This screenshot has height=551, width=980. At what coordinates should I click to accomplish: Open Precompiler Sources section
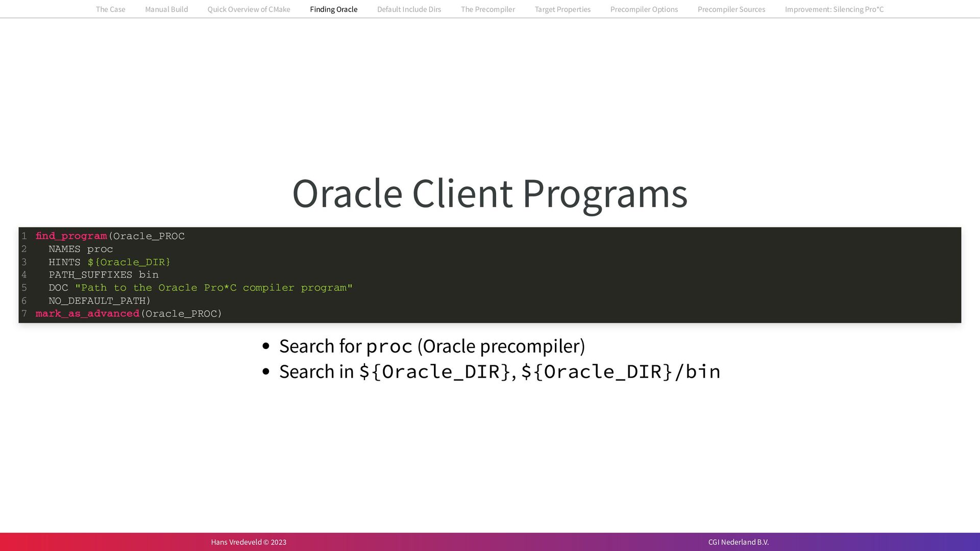click(731, 9)
